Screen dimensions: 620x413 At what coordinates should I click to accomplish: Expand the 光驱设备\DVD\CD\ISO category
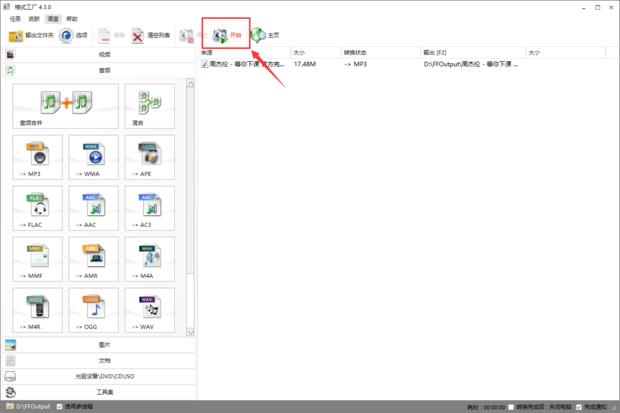(x=105, y=376)
